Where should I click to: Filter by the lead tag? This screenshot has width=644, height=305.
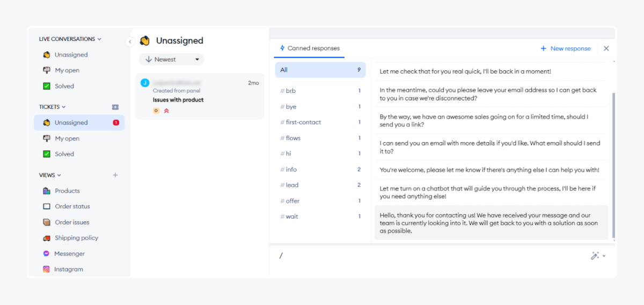point(320,185)
